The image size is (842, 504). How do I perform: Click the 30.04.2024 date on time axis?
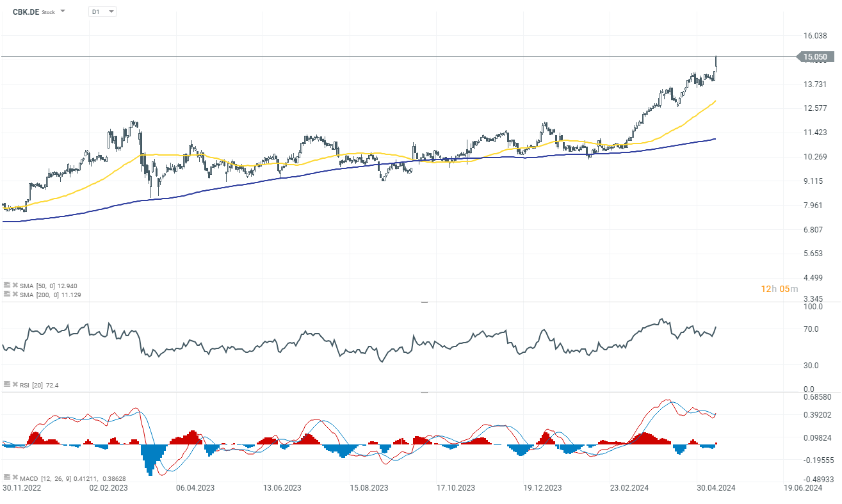tap(715, 488)
